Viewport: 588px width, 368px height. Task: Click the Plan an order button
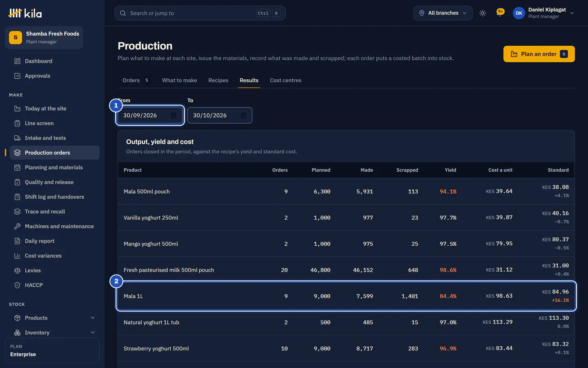point(539,54)
